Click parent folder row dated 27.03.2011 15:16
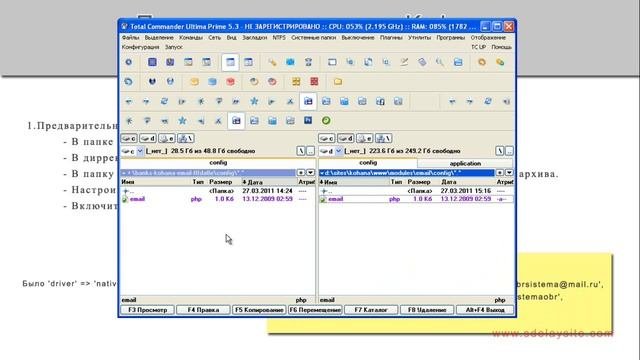 click(416, 191)
